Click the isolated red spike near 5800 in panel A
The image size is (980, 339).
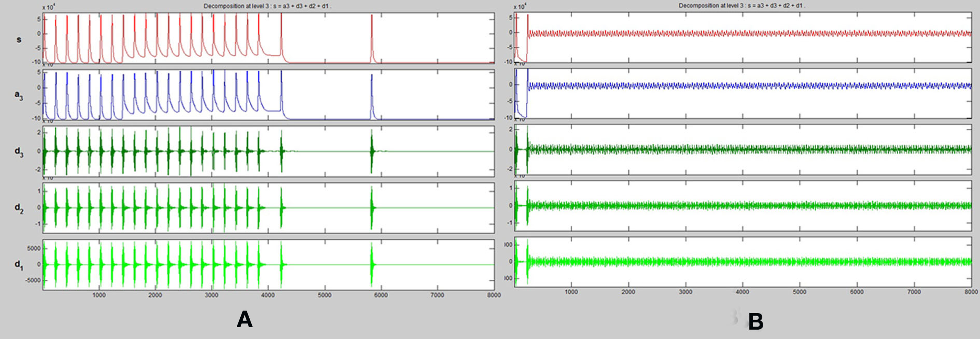pyautogui.click(x=372, y=38)
